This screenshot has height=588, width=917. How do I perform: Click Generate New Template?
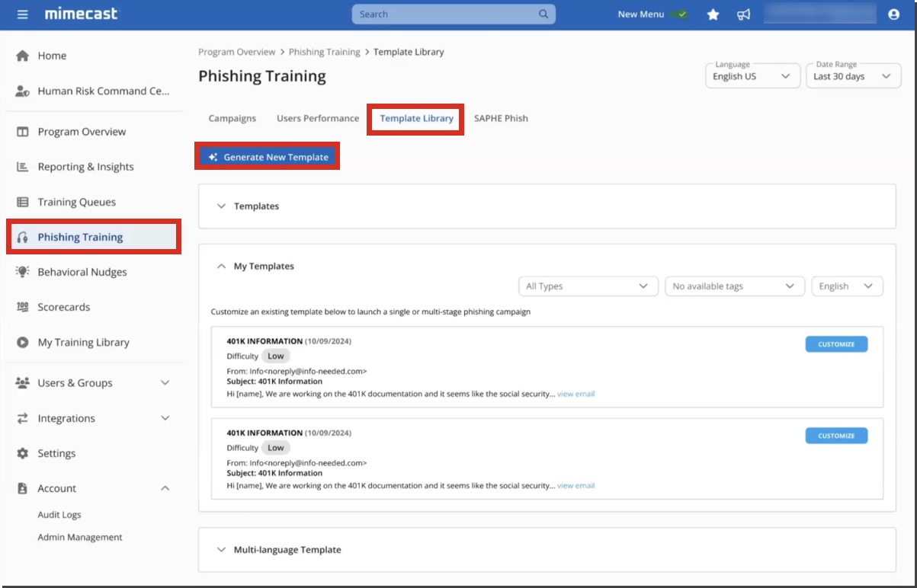click(267, 156)
